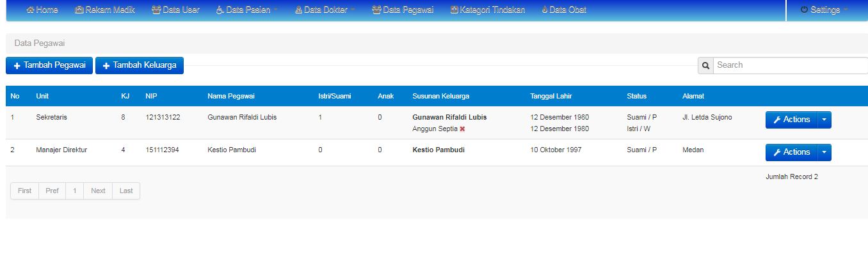Click the Pref pagination button
The height and width of the screenshot is (275, 868).
tap(52, 191)
